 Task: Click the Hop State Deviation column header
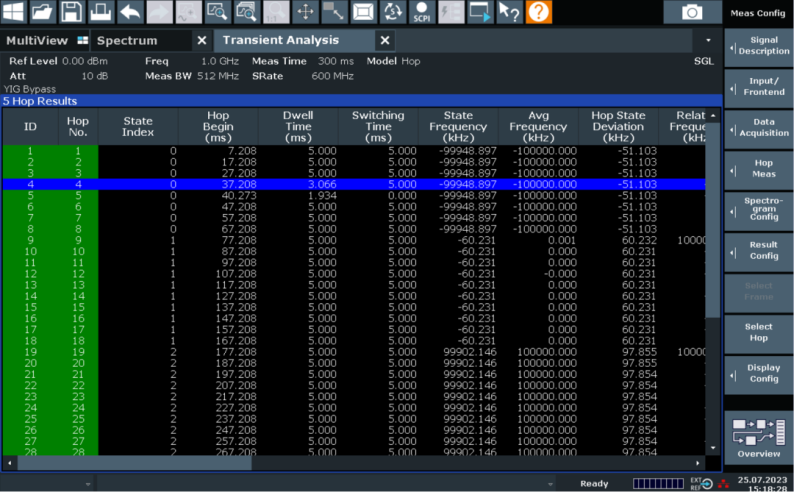click(x=618, y=127)
